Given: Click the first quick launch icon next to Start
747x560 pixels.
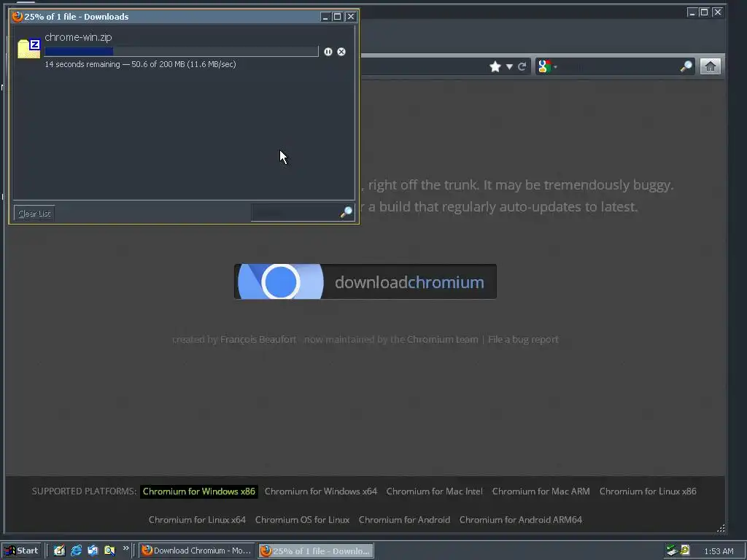Looking at the screenshot, I should tap(59, 551).
